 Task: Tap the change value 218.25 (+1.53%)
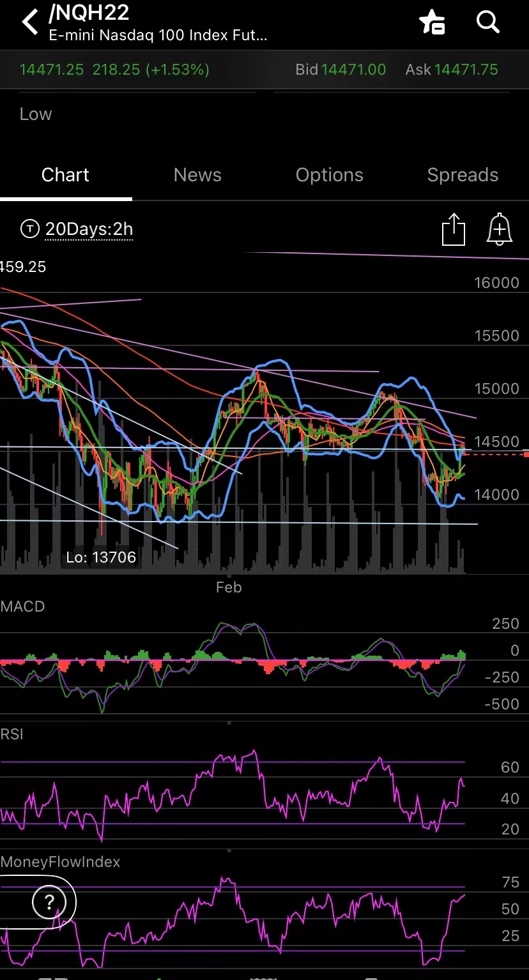point(151,70)
